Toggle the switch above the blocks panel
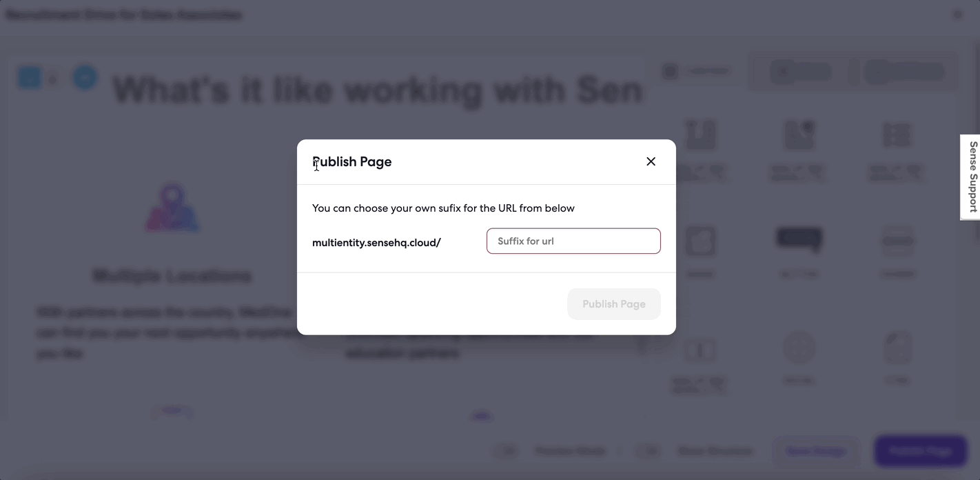The image size is (980, 480). (x=670, y=71)
